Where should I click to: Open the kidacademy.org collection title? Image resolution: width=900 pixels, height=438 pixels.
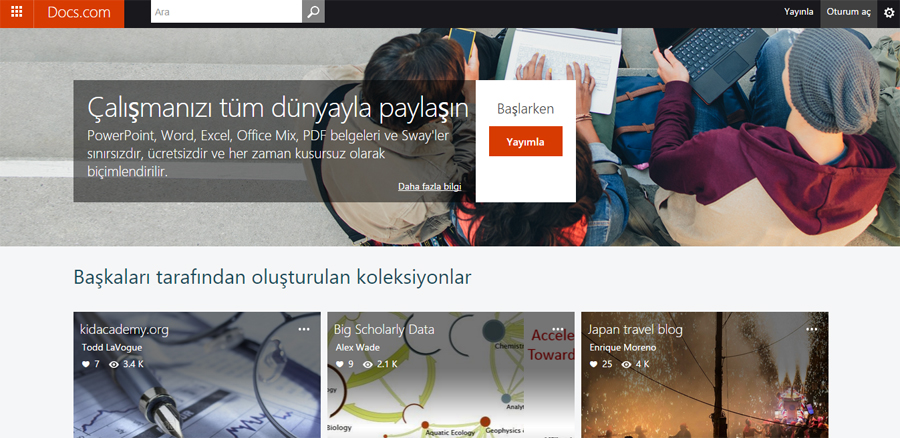(x=124, y=329)
